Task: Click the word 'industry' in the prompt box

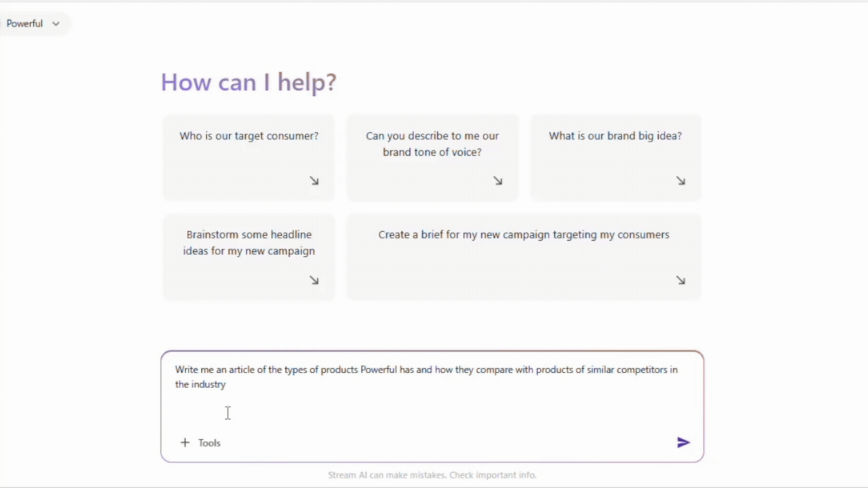Action: (x=209, y=384)
